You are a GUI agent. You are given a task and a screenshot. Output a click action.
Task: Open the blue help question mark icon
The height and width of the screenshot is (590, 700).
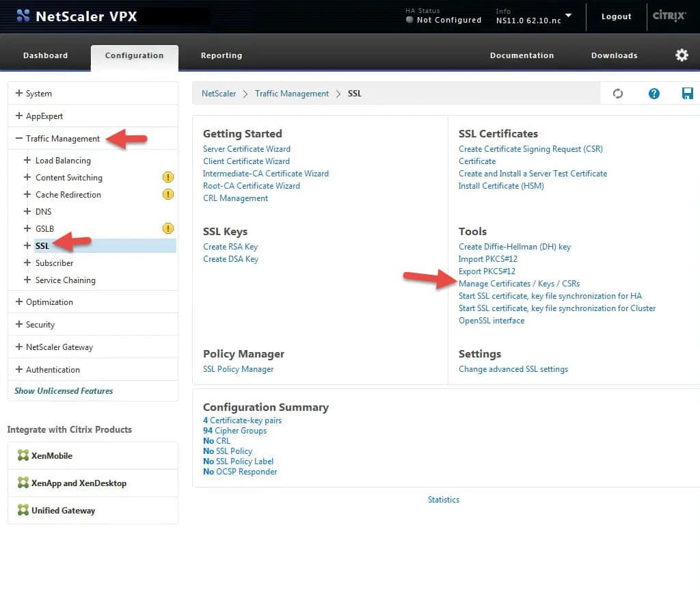coord(654,94)
